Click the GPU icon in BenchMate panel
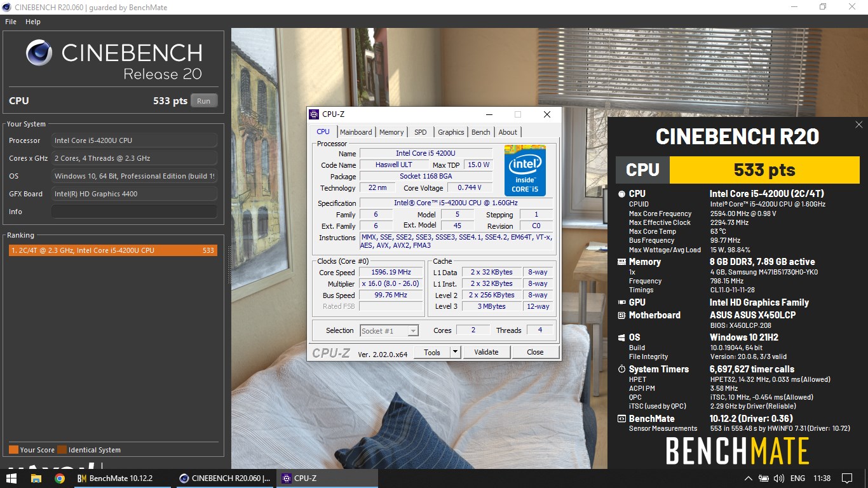Viewport: 868px width, 488px height. (x=621, y=302)
